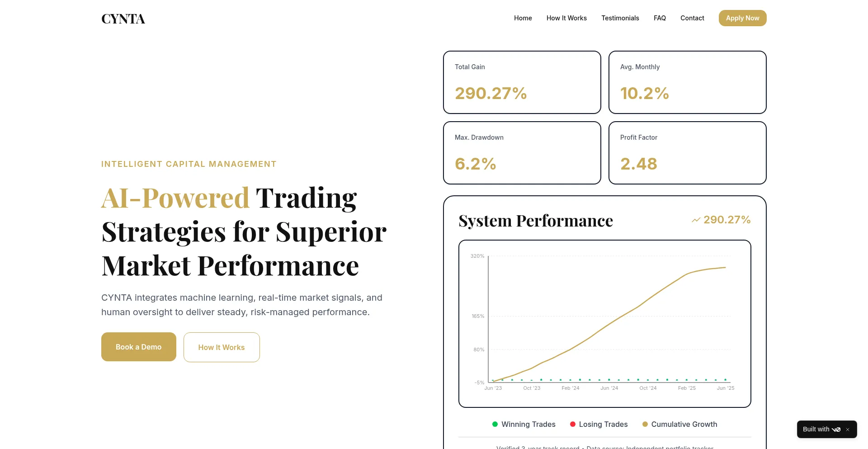Open the Home nav link
Viewport: 868px width, 449px height.
[x=523, y=18]
